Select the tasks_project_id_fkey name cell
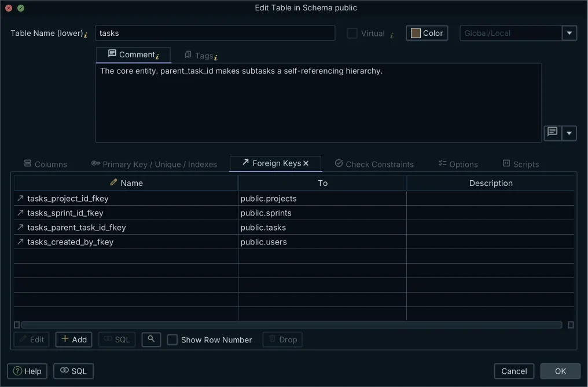Image resolution: width=588 pixels, height=387 pixels. 126,198
